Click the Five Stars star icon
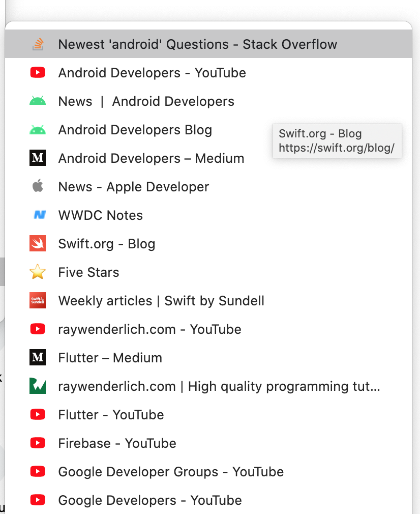 point(38,272)
